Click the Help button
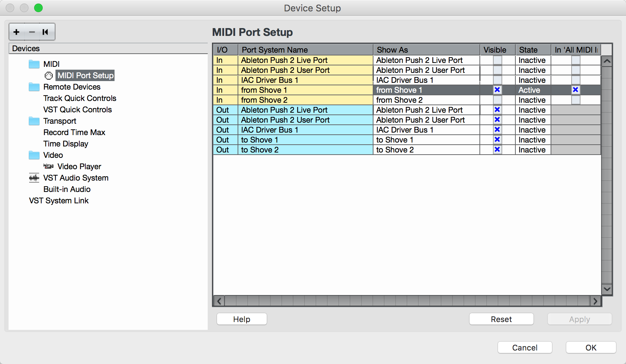 (242, 319)
